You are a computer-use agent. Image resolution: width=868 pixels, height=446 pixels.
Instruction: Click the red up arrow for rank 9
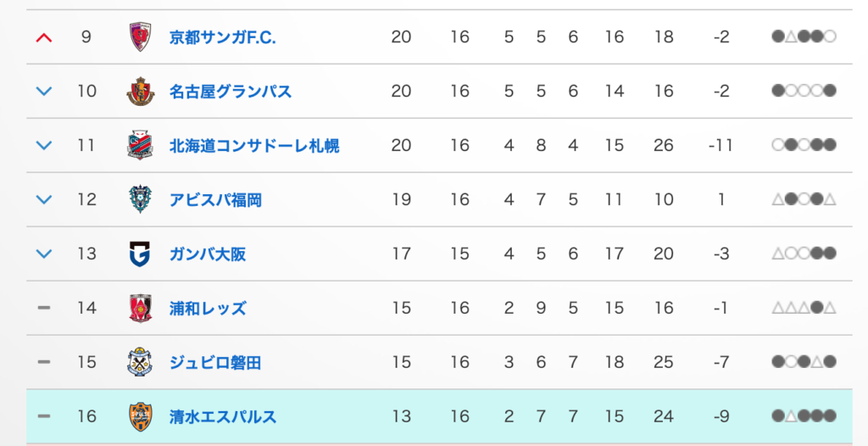[x=44, y=37]
